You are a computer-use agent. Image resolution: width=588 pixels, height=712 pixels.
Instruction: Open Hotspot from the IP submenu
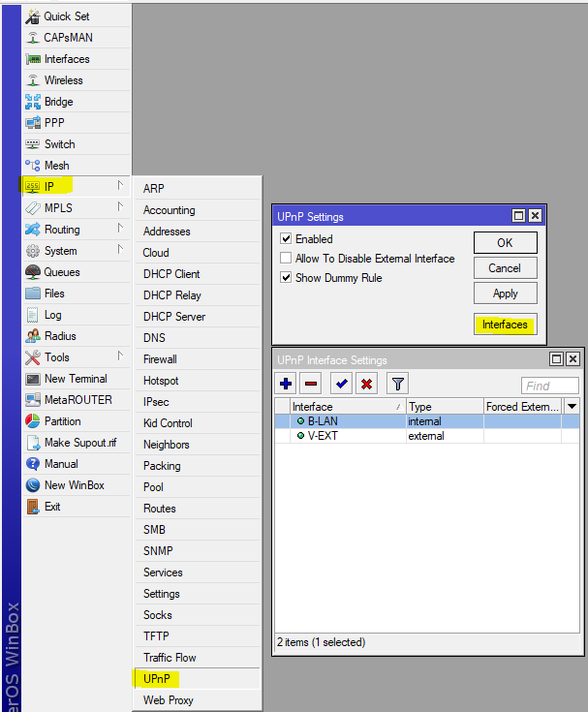[x=197, y=381]
